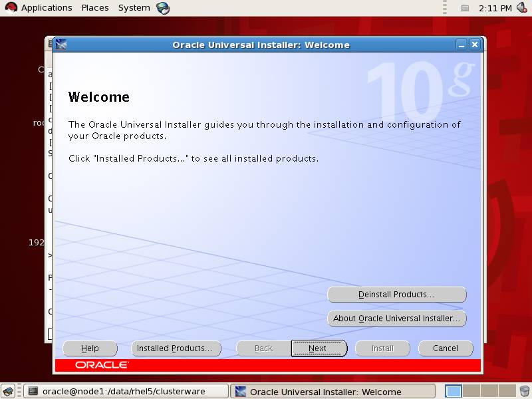This screenshot has height=399, width=532.
Task: Cancel the Oracle installer
Action: coord(446,348)
